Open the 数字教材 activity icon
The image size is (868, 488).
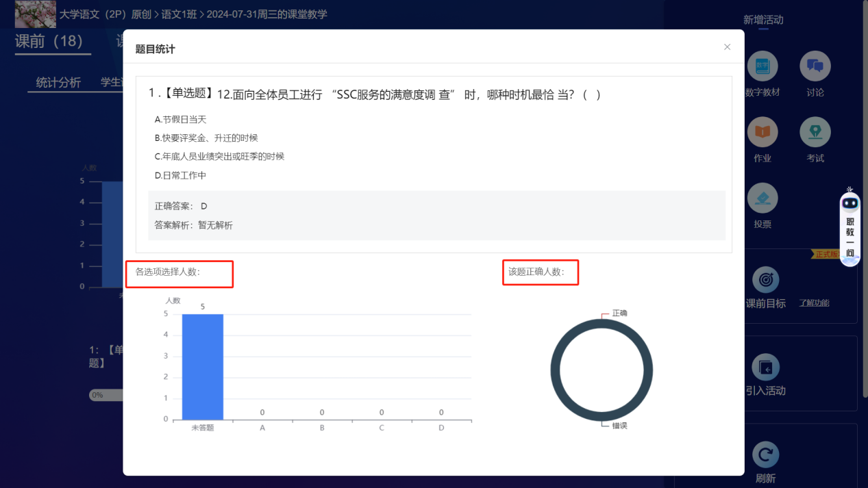[x=762, y=66]
